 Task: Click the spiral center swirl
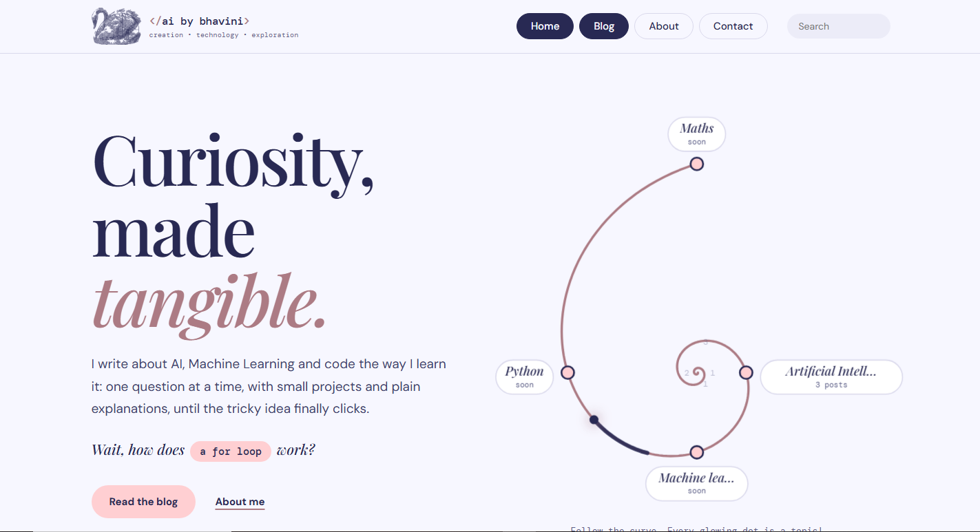[697, 373]
